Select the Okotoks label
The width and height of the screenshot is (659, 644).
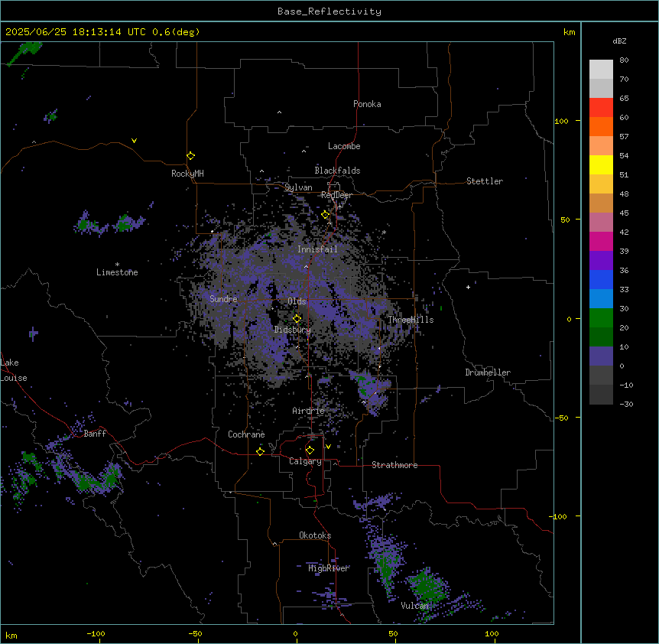point(315,535)
